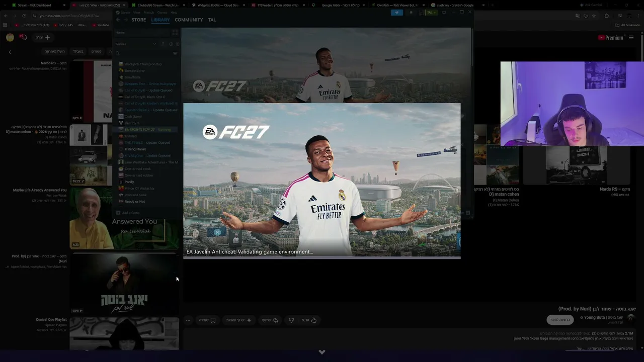The width and height of the screenshot is (644, 362).
Task: Toggle recent activity clock sort icon
Action: pos(171,44)
